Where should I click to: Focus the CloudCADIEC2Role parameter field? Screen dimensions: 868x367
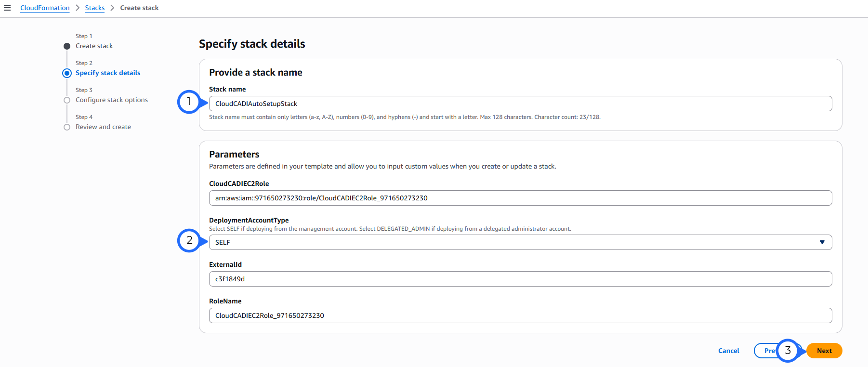[520, 198]
